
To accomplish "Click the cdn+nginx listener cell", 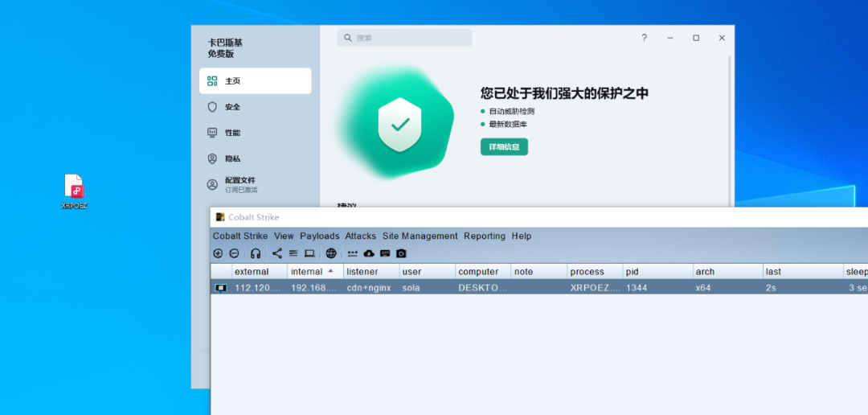I will [371, 288].
